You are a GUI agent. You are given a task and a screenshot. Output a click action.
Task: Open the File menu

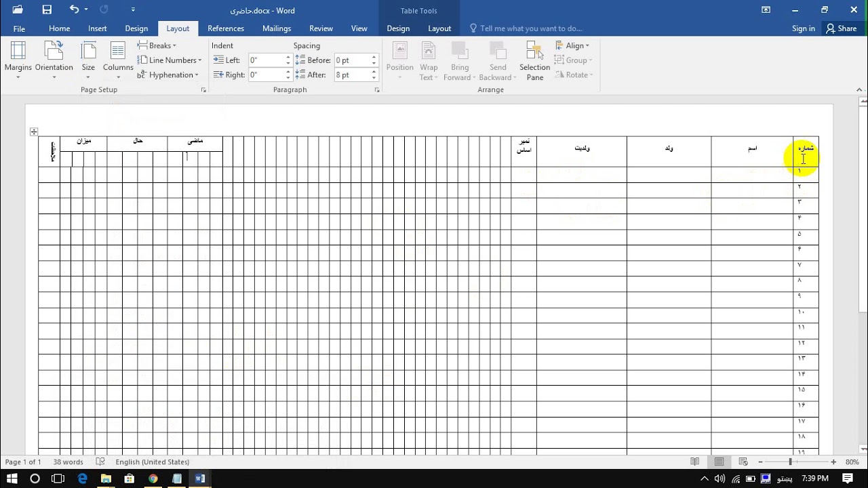pos(19,28)
